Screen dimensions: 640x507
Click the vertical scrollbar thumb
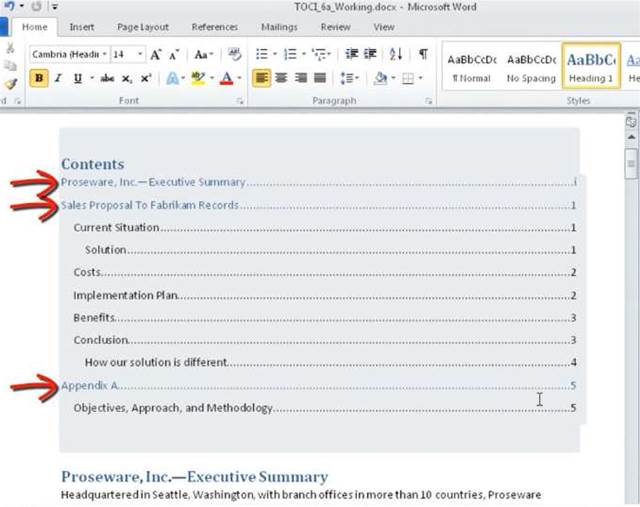point(631,164)
